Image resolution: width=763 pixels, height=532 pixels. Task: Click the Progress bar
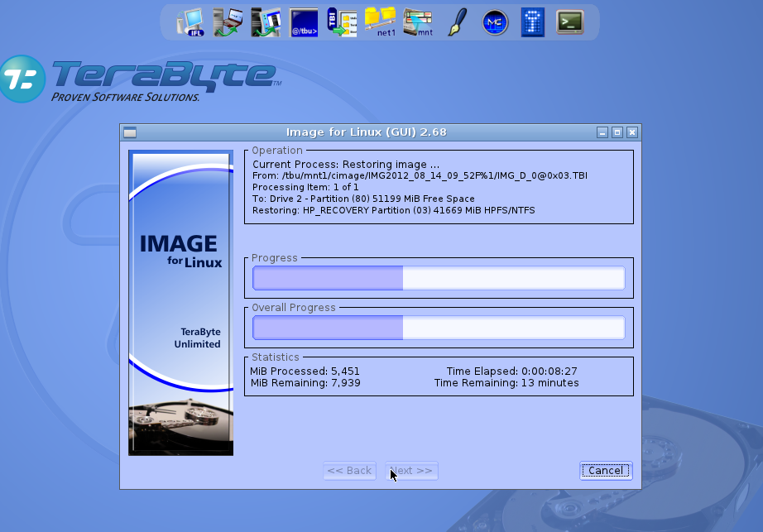[x=439, y=278]
